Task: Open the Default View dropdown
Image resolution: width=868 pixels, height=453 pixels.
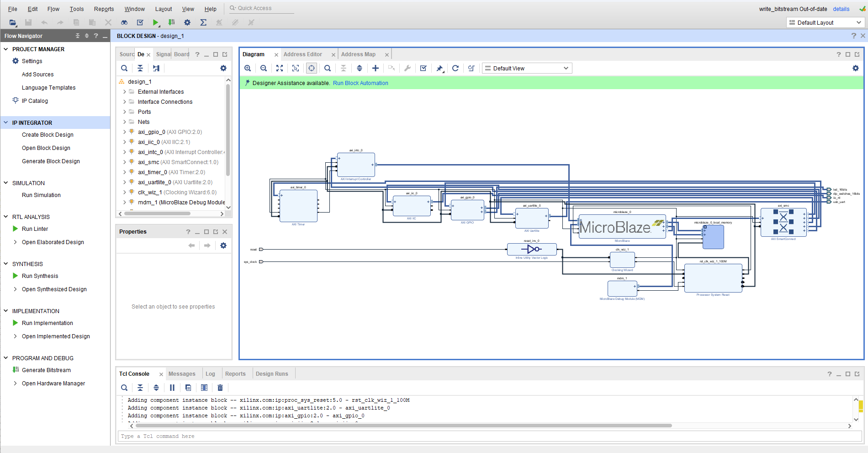Action: click(527, 68)
